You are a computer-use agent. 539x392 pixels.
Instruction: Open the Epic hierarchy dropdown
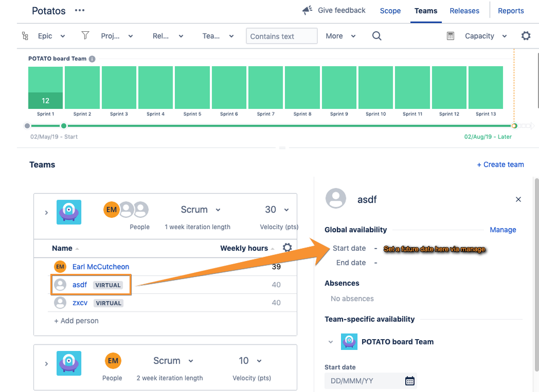pos(52,36)
